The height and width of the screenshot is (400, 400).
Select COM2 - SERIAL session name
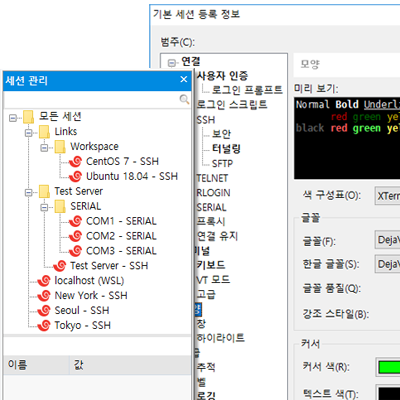point(121,236)
